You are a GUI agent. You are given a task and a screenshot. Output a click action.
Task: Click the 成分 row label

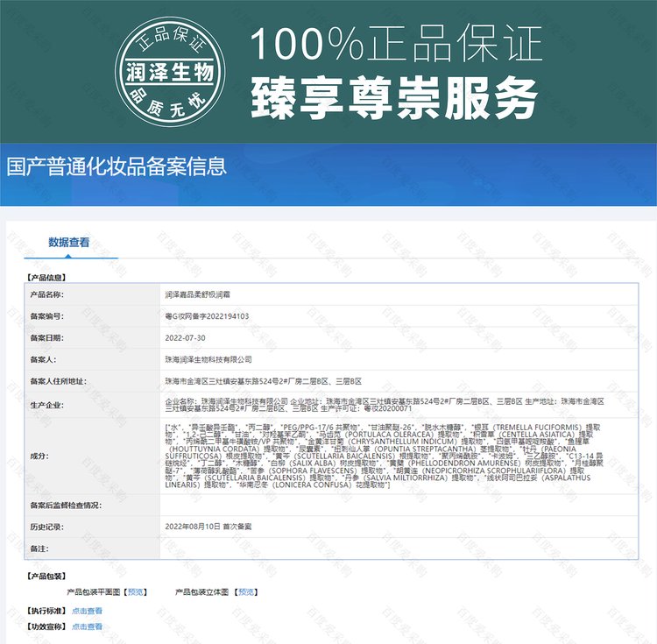39,456
